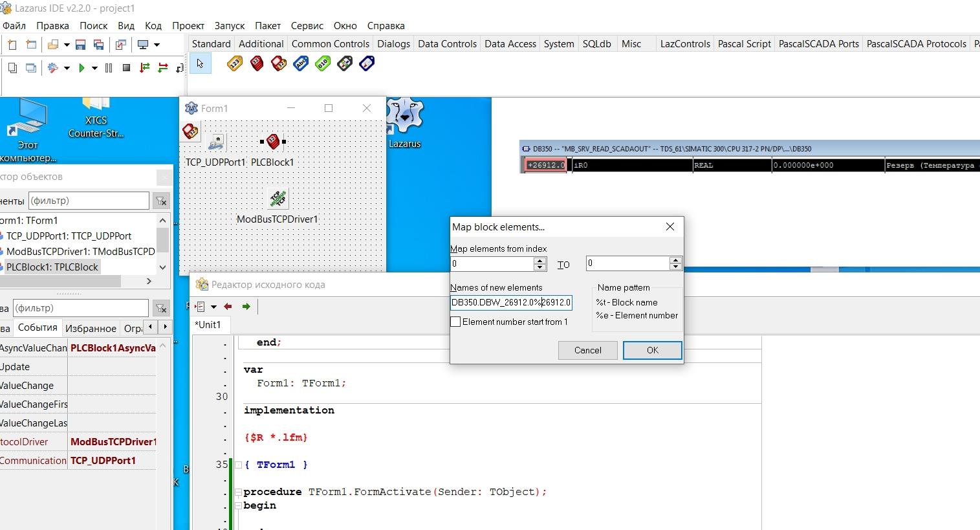This screenshot has width=980, height=530.
Task: Choose the green 010 tag component
Action: pos(323,63)
